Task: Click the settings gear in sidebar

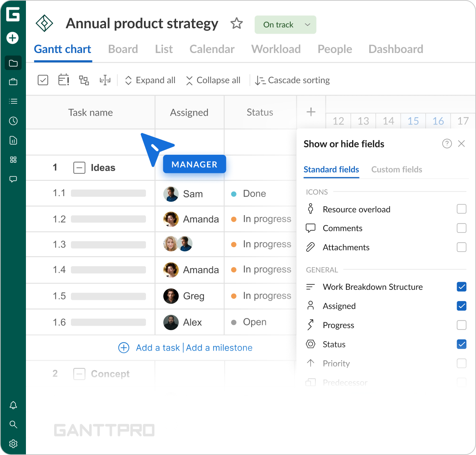Action: click(13, 443)
